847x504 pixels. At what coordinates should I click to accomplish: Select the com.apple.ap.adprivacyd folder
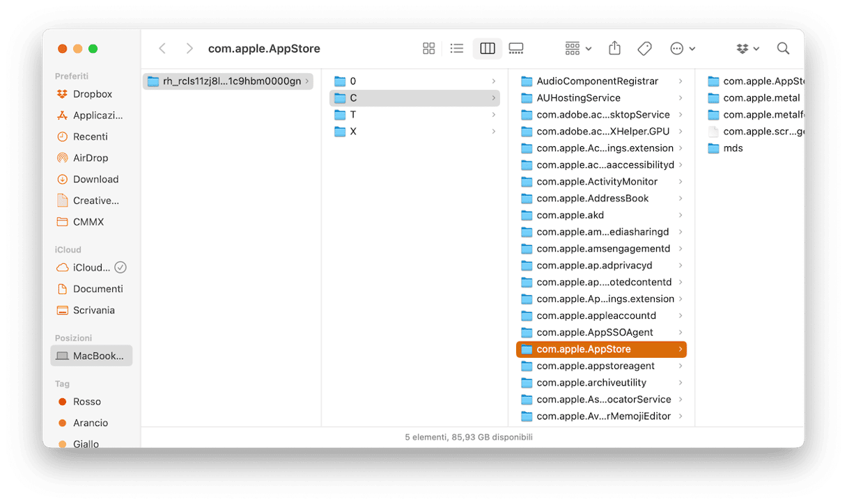[x=601, y=265]
